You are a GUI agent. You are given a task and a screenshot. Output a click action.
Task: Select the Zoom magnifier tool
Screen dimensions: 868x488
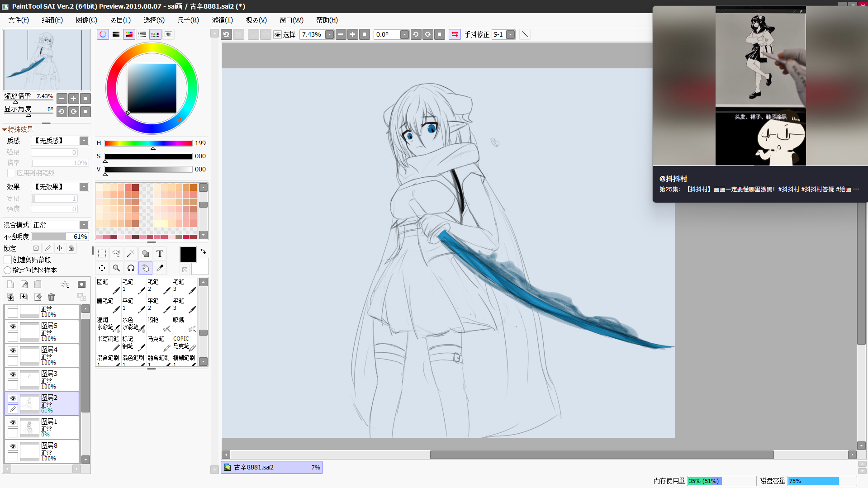click(x=116, y=268)
